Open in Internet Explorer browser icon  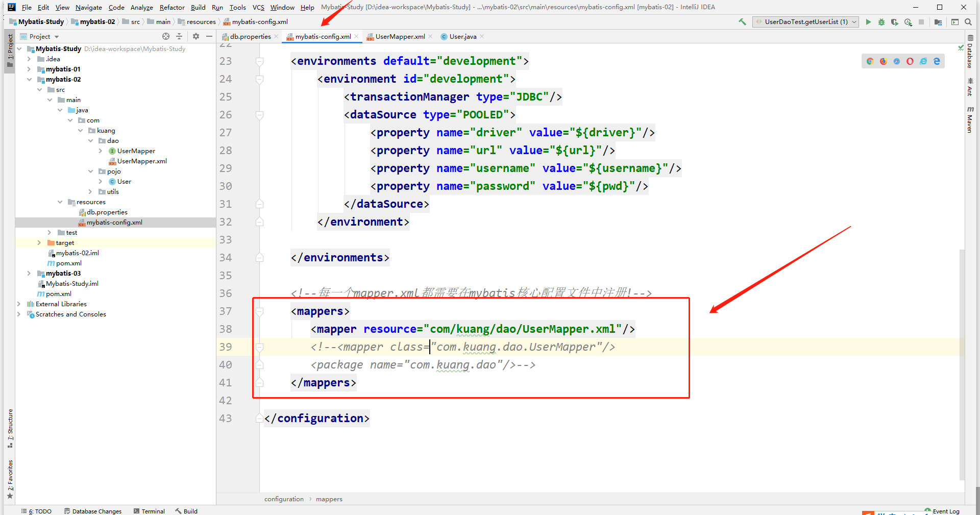pyautogui.click(x=923, y=61)
